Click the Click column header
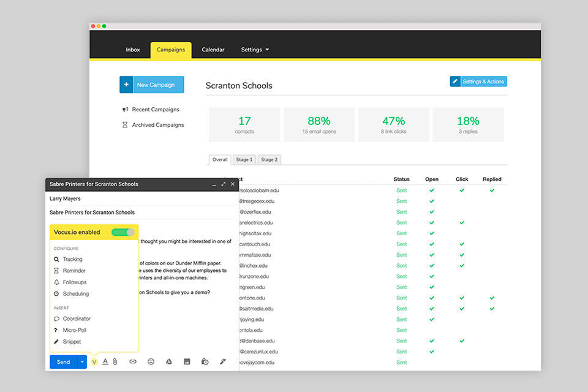This screenshot has width=588, height=392. [462, 179]
